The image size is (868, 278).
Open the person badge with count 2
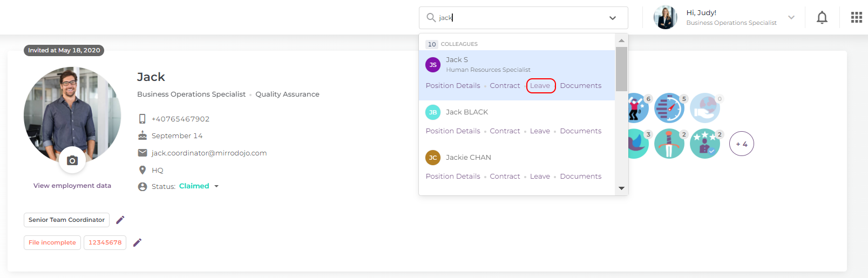pos(670,144)
